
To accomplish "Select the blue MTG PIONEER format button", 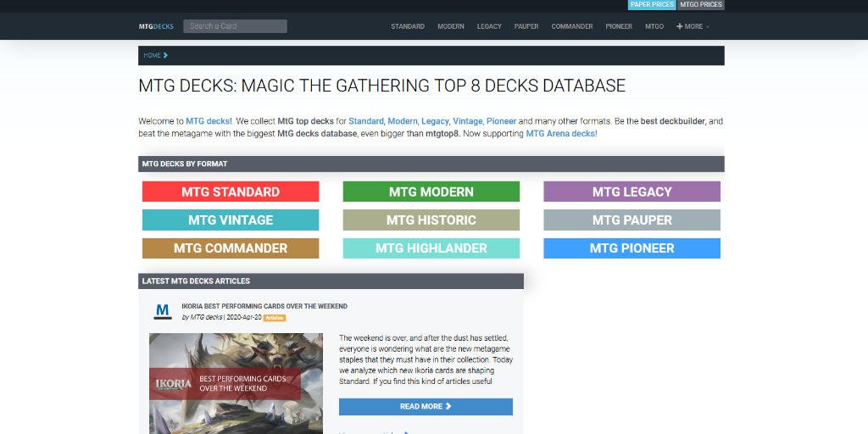I will (632, 248).
